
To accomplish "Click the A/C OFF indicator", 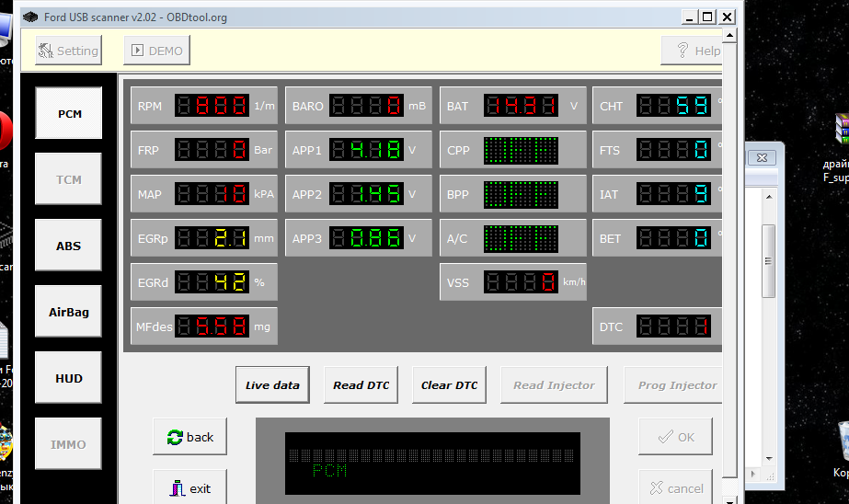I will [521, 239].
